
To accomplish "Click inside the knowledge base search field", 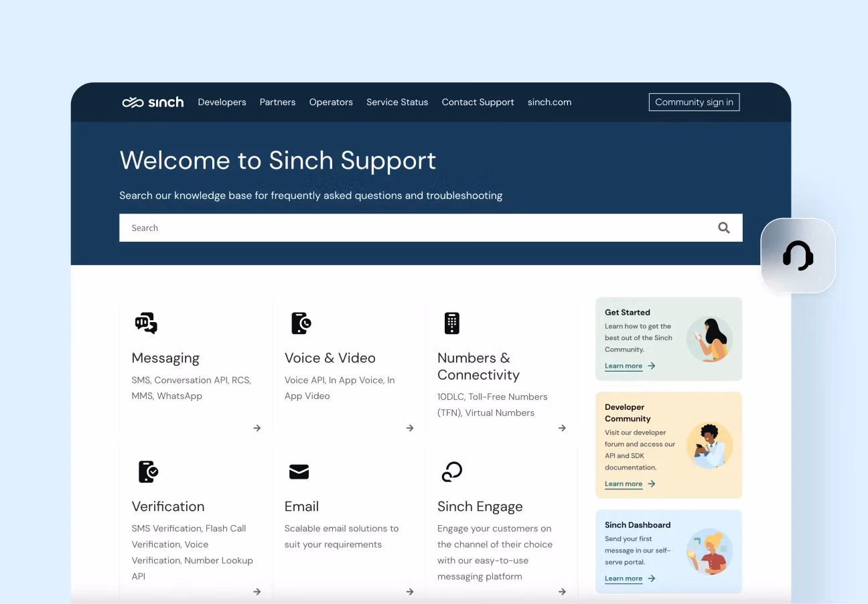I will [402, 228].
